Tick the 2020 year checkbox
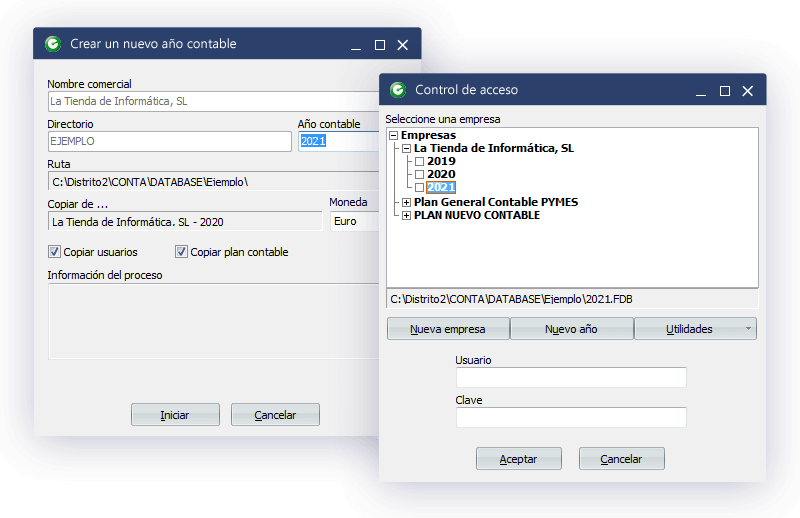 420,175
